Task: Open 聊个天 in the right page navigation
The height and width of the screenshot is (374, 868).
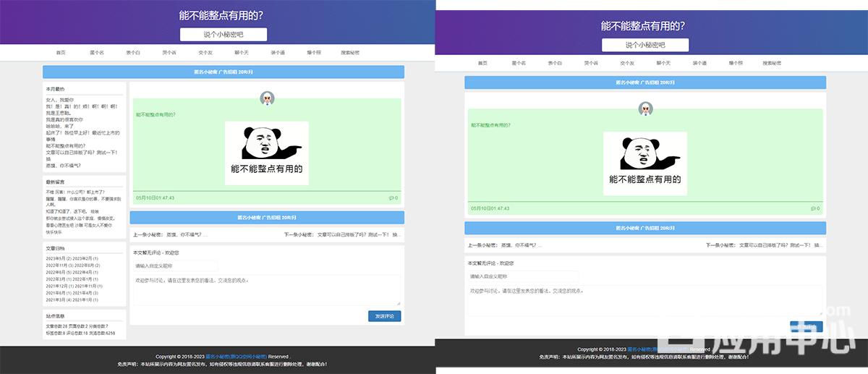Action: [x=663, y=63]
